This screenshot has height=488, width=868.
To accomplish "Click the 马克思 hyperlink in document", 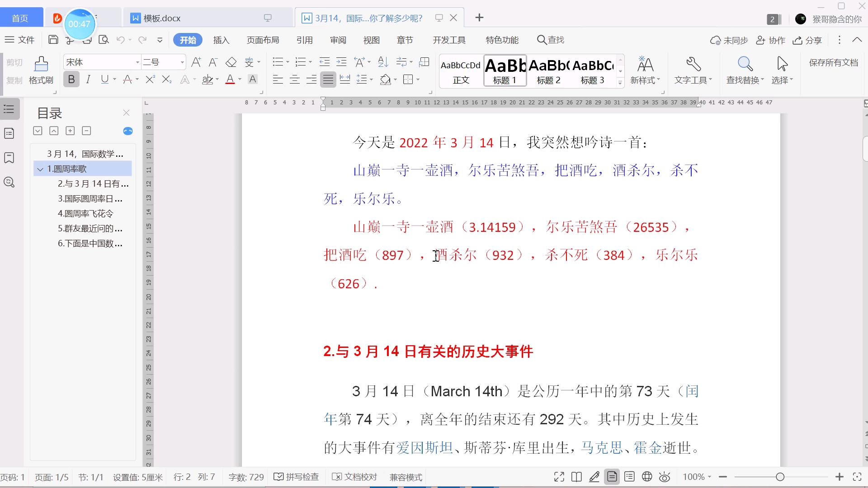I will pos(602,447).
